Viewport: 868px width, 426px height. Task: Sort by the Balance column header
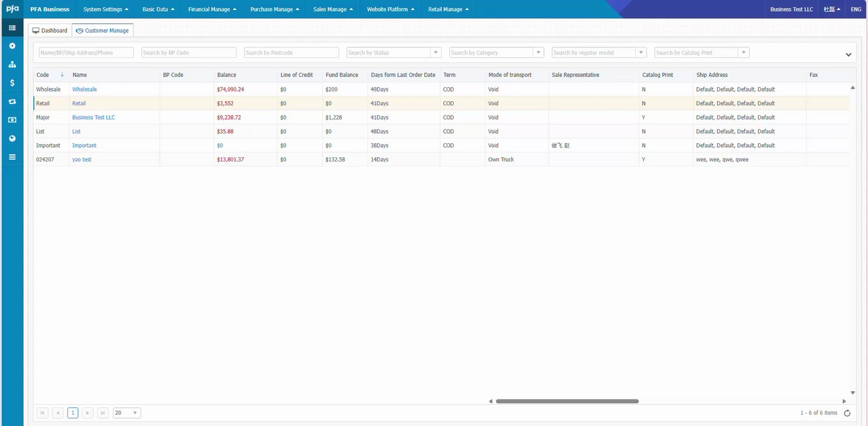pyautogui.click(x=226, y=75)
